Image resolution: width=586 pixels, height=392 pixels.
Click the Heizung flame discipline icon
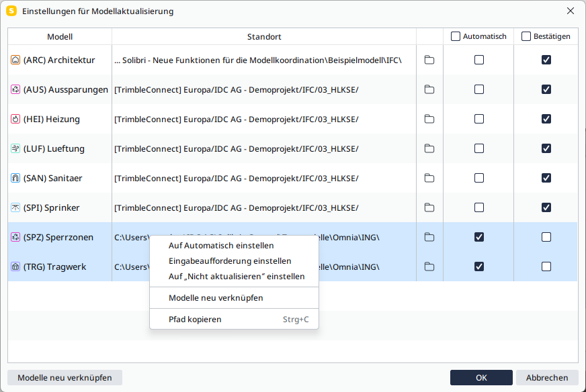15,119
